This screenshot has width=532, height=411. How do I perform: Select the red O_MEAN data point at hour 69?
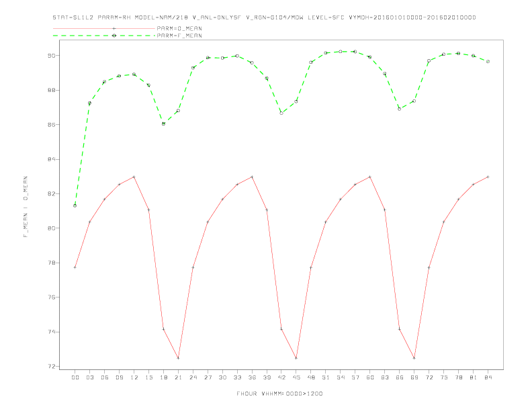(414, 358)
